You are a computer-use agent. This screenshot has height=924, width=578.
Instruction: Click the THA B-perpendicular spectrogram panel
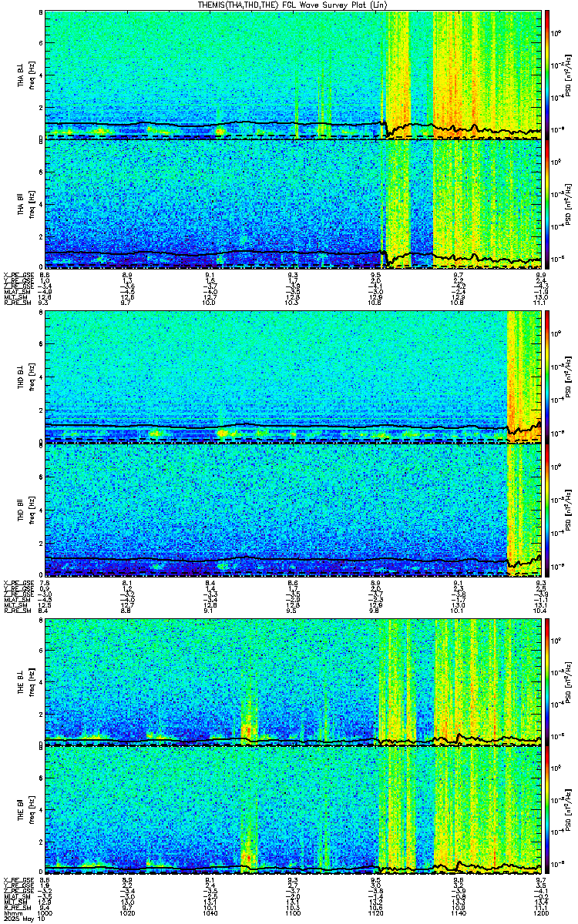pos(293,75)
